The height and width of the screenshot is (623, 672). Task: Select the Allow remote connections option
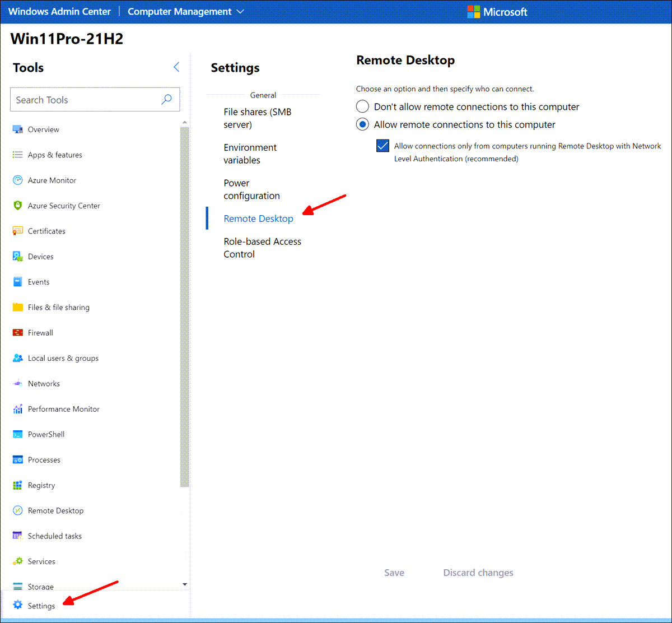point(362,124)
